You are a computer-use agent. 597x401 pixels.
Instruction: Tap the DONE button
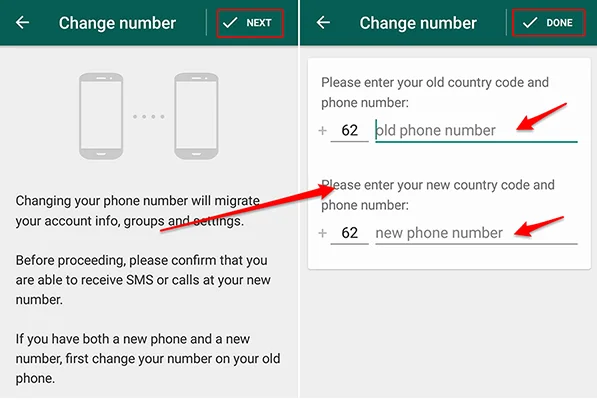[x=549, y=23]
